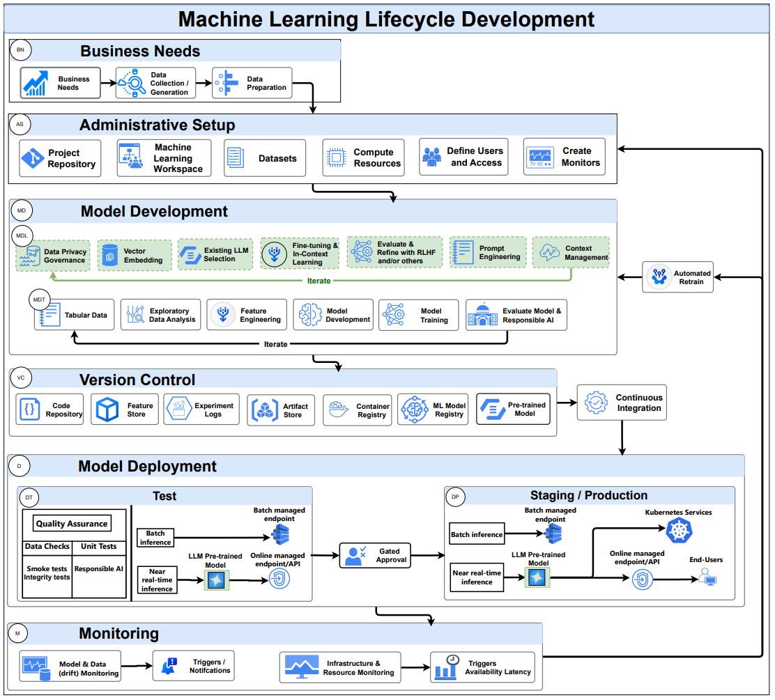
Task: Click the Kubernetes Services wheel icon
Action: click(x=679, y=531)
